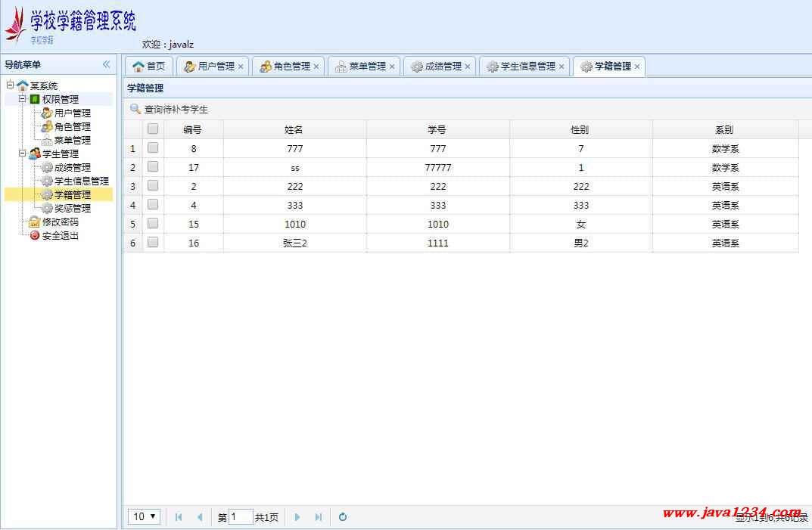Click the 安全退出 logout icon

pyautogui.click(x=34, y=236)
